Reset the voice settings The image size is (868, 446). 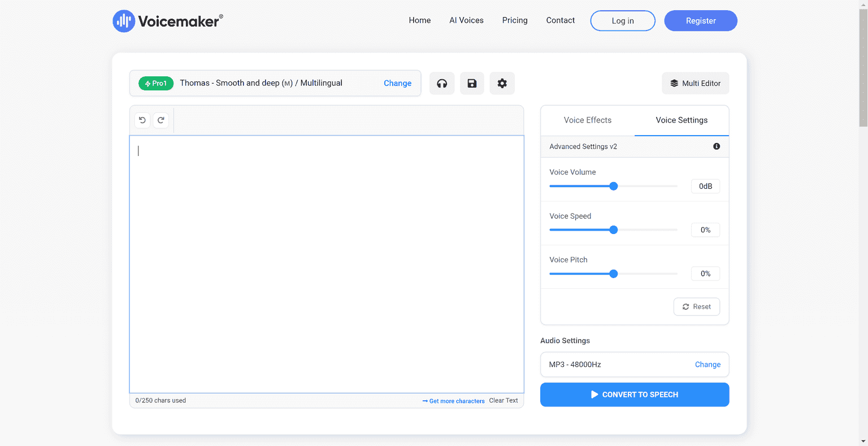[x=697, y=306]
